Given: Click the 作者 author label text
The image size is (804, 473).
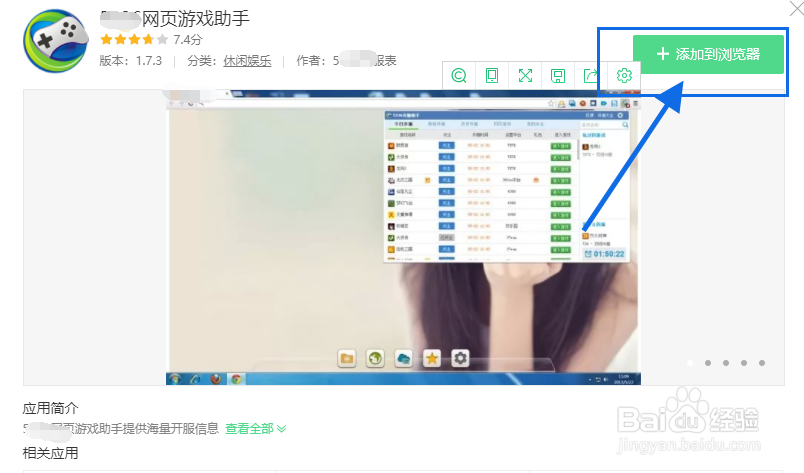Looking at the screenshot, I should point(311,61).
